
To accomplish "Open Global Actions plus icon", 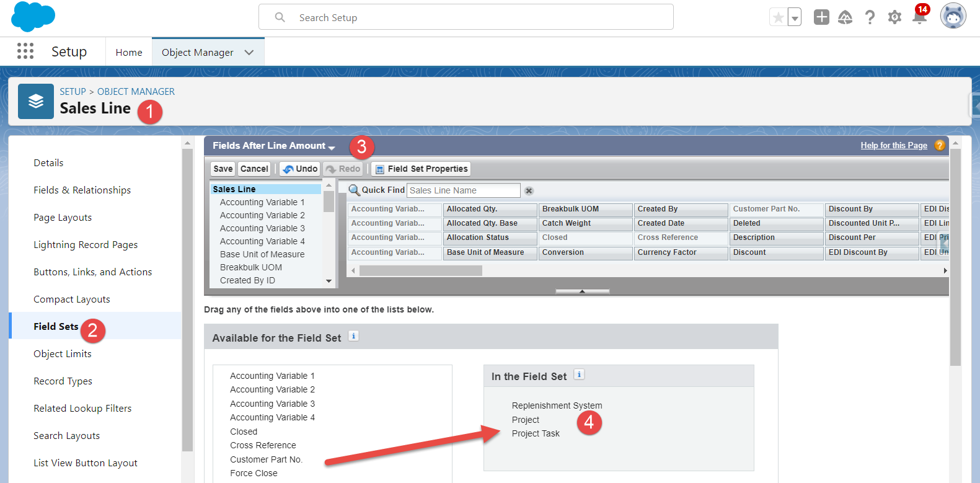I will (821, 17).
